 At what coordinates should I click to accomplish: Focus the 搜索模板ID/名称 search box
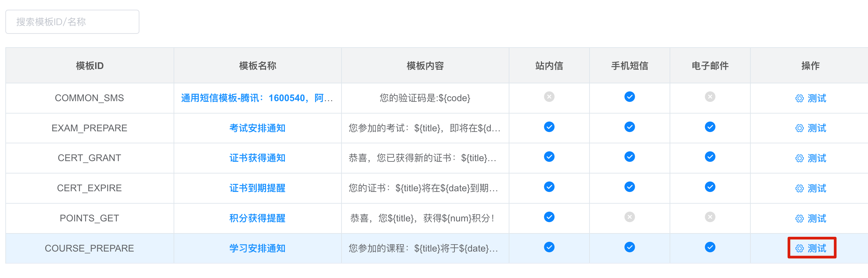pos(72,22)
